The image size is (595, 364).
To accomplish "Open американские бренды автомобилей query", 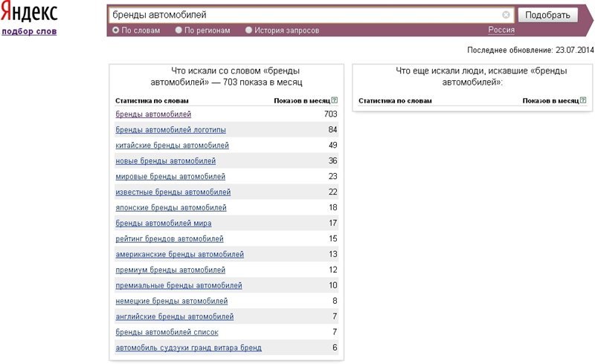I will click(x=180, y=254).
